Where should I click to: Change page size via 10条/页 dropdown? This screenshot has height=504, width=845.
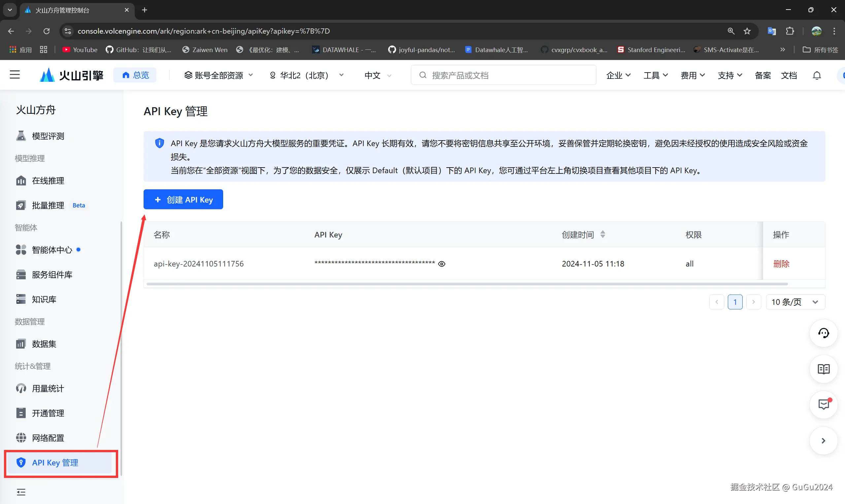click(x=795, y=301)
